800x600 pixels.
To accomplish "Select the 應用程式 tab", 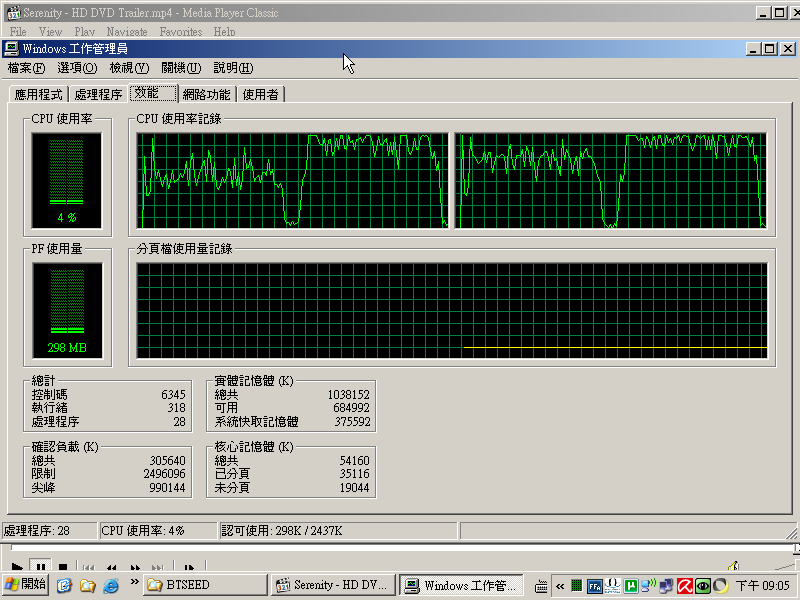I will tap(38, 94).
